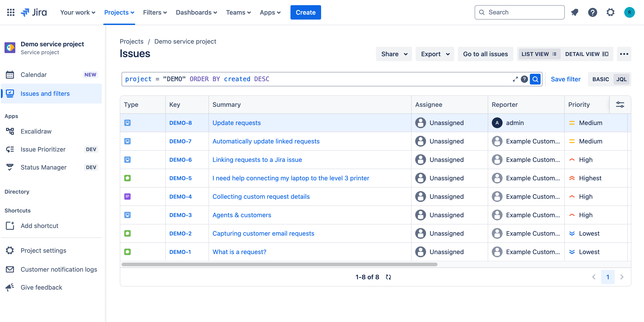Open the Export dropdown
This screenshot has height=322, width=644.
(435, 54)
